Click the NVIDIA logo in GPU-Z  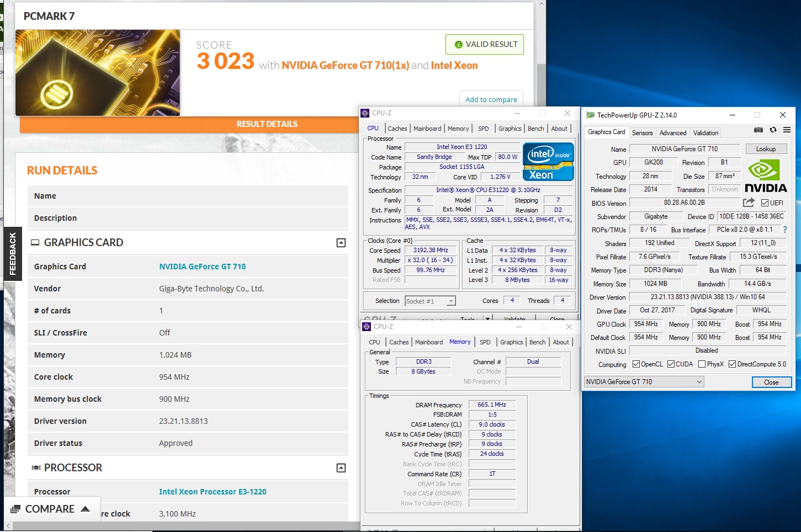click(766, 175)
